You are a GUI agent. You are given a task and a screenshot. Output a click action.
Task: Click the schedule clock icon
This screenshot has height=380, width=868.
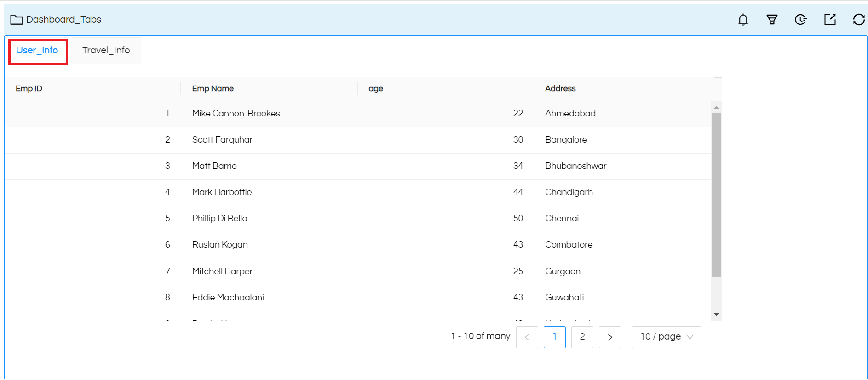[x=801, y=19]
